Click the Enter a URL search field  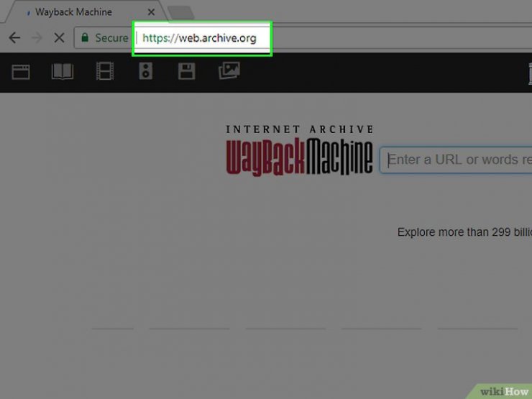pyautogui.click(x=456, y=160)
